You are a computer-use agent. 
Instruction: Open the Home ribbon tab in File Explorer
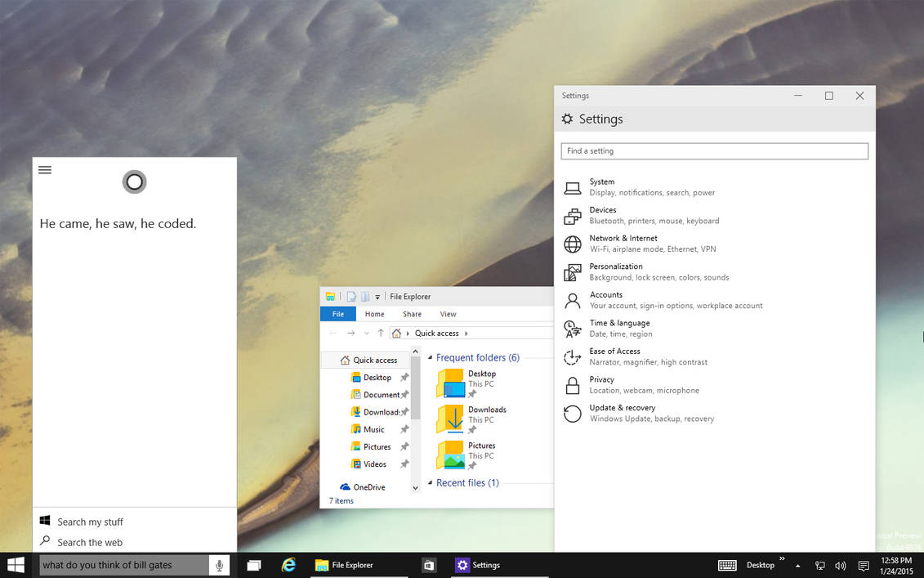(374, 314)
